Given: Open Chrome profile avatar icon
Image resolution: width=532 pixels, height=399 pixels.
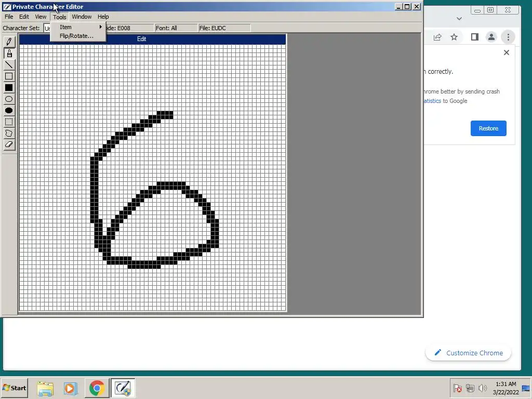Looking at the screenshot, I should point(491,37).
